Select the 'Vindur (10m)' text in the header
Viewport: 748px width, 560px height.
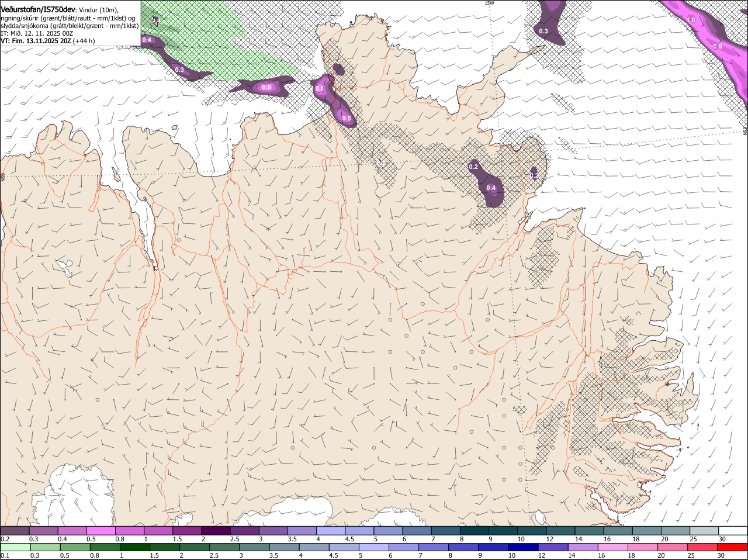(x=98, y=9)
